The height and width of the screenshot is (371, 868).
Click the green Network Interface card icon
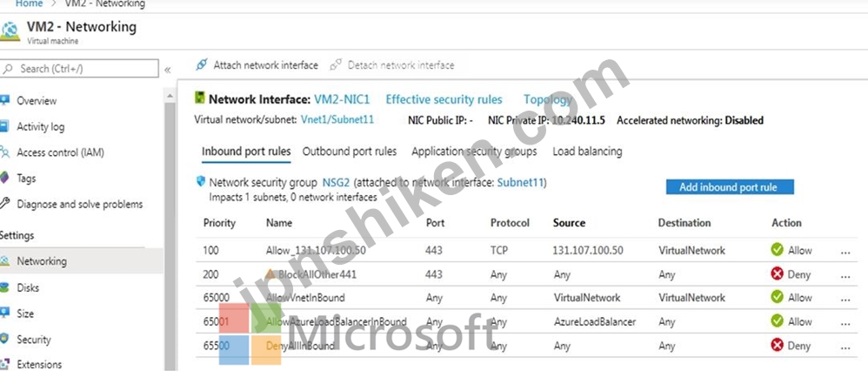(x=200, y=98)
